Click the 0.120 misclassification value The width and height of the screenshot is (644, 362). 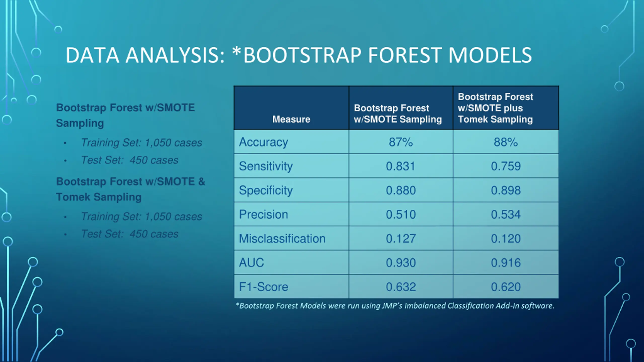[506, 239]
